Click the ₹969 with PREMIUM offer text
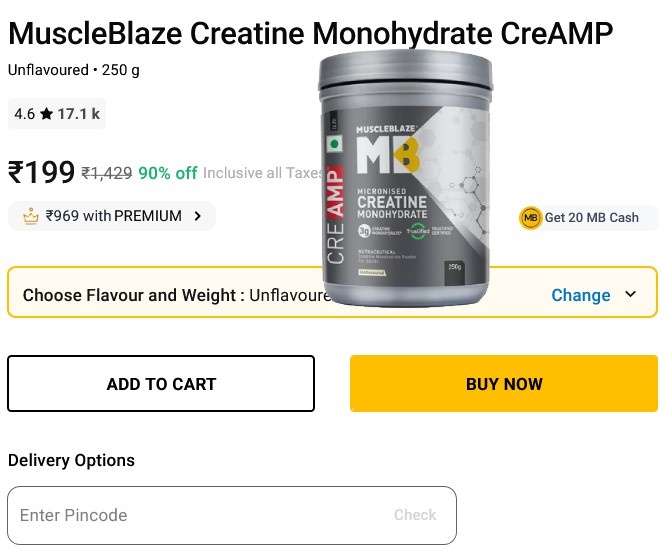The image size is (665, 552). (x=114, y=216)
